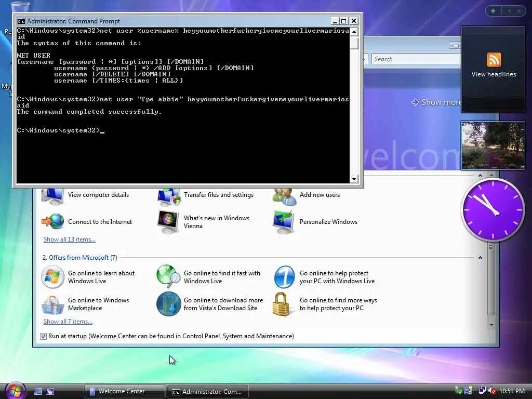The width and height of the screenshot is (532, 399).
Task: Click the Offers from Microsoft (7) heading
Action: click(79, 258)
